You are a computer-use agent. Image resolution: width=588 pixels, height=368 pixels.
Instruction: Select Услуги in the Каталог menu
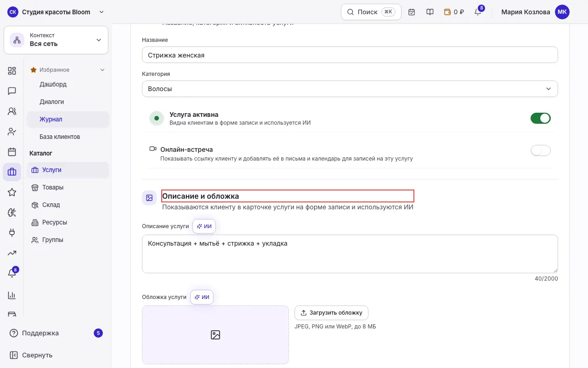click(x=68, y=170)
